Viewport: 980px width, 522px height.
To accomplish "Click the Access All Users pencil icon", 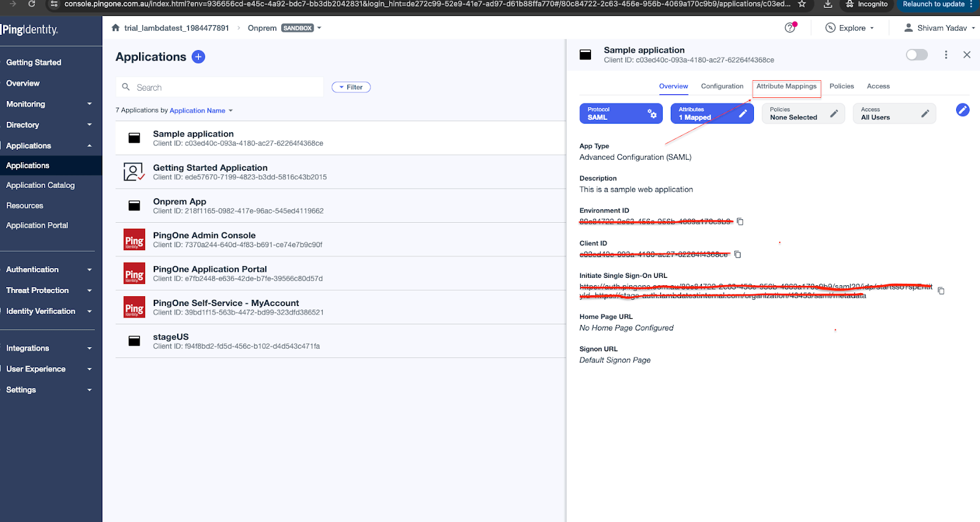I will (x=925, y=113).
